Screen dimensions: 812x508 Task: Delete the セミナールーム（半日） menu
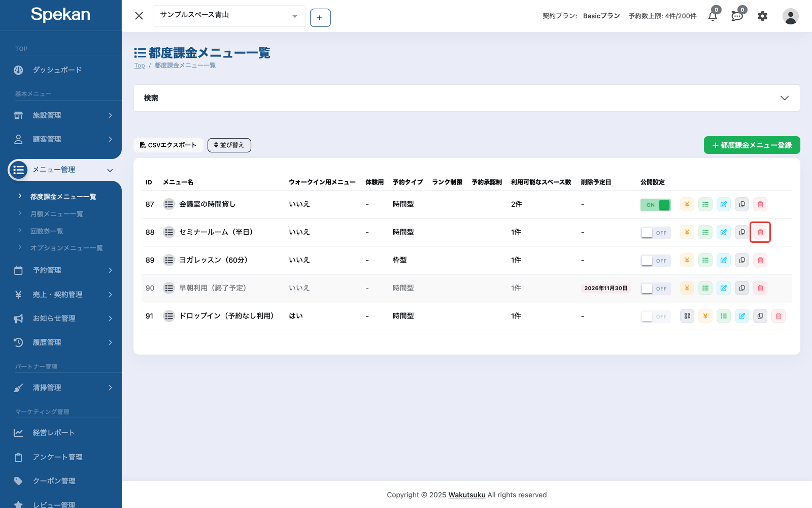[760, 232]
